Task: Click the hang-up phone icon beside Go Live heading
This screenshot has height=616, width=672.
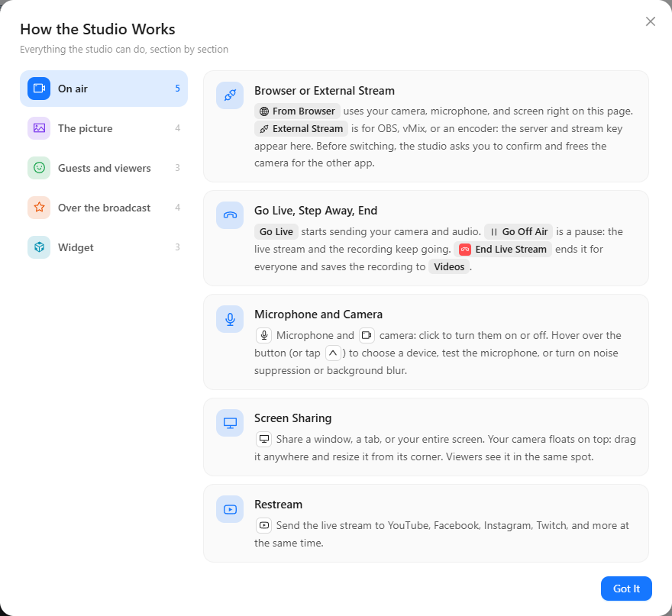Action: [x=230, y=215]
